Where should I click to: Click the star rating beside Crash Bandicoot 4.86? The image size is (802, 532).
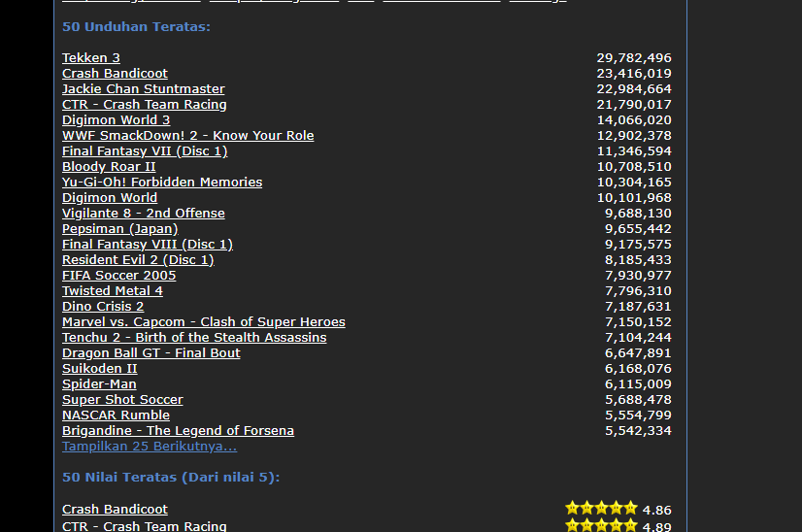[x=602, y=508]
